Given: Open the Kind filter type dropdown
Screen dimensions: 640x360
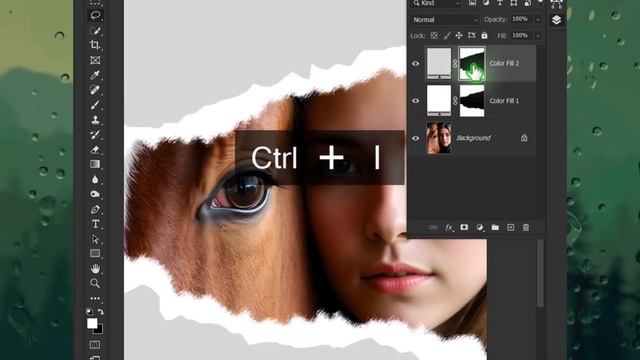Looking at the screenshot, I should (x=436, y=3).
